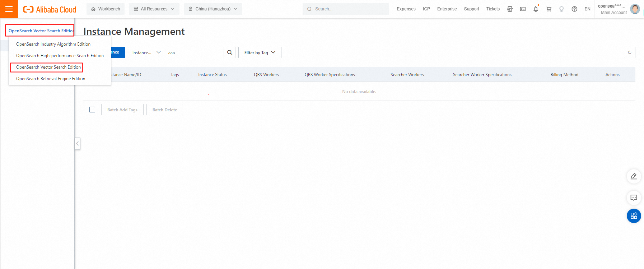Image resolution: width=644 pixels, height=269 pixels.
Task: Open the Cloud Shell terminal icon
Action: pos(523,9)
